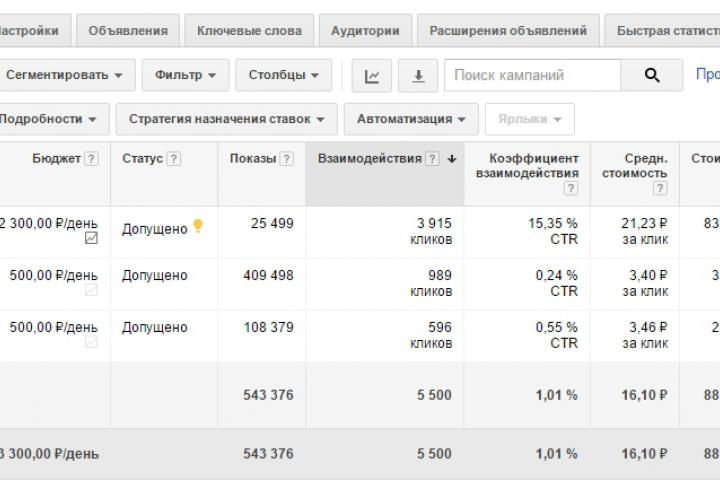Click the 3,40 ₽ за клик cell
The height and width of the screenshot is (480, 720).
[645, 283]
